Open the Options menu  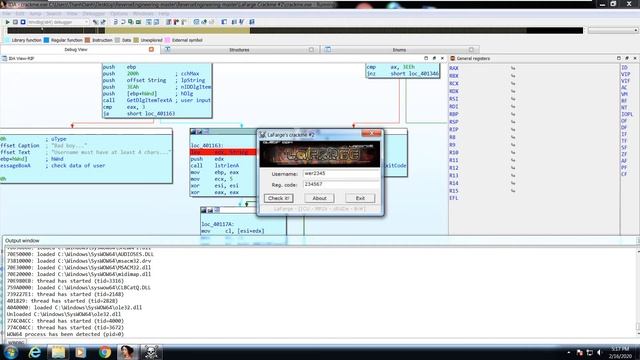[x=119, y=13]
